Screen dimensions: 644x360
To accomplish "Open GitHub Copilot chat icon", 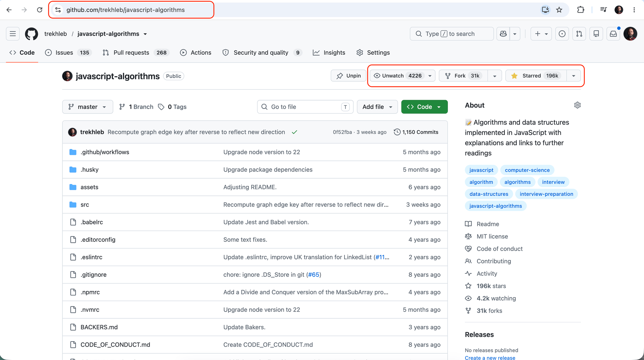I will click(x=503, y=34).
